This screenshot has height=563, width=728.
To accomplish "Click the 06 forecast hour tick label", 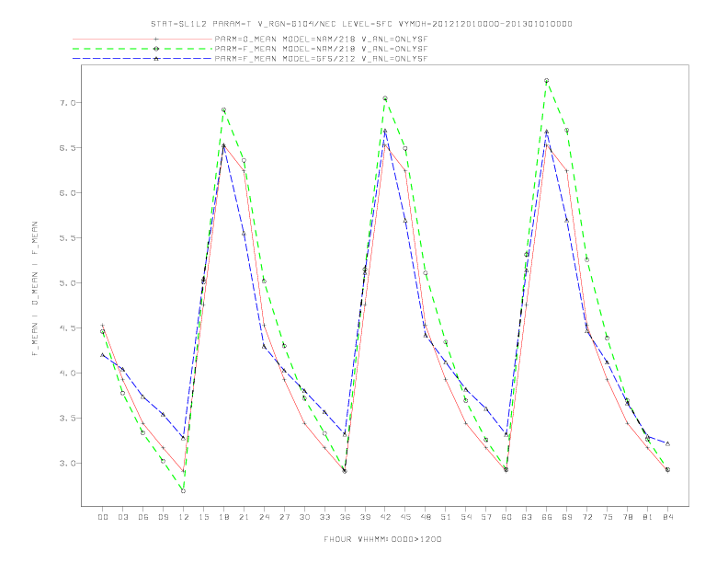I will click(x=143, y=517).
